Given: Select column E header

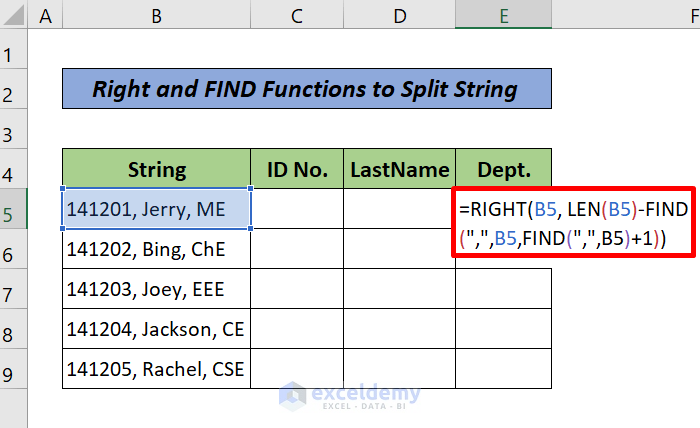Looking at the screenshot, I should (x=503, y=16).
